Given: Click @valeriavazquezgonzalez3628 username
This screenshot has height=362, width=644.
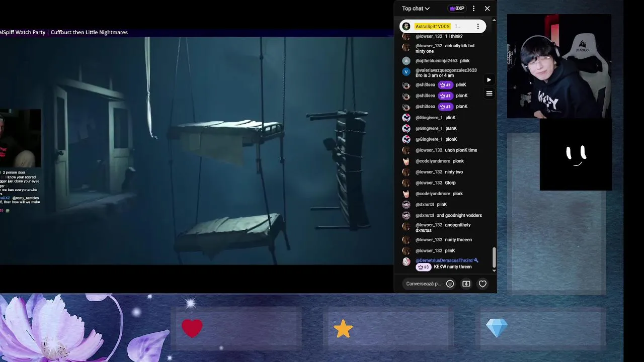Looking at the screenshot, I should click(446, 70).
